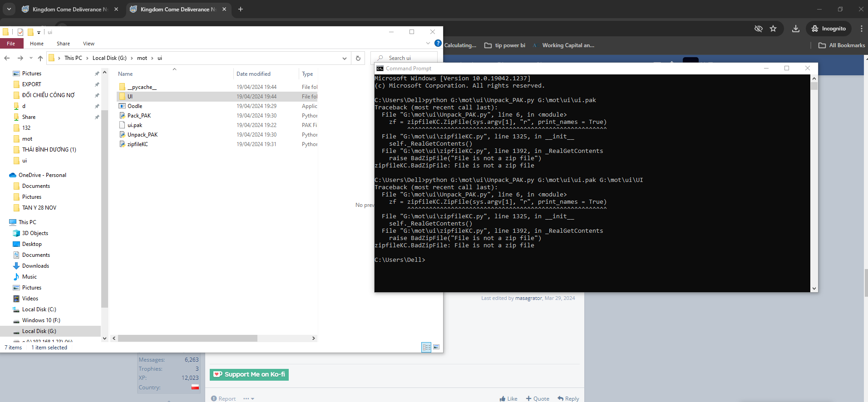Switch to the first Kingdom Come Deliverance tab

tap(69, 9)
